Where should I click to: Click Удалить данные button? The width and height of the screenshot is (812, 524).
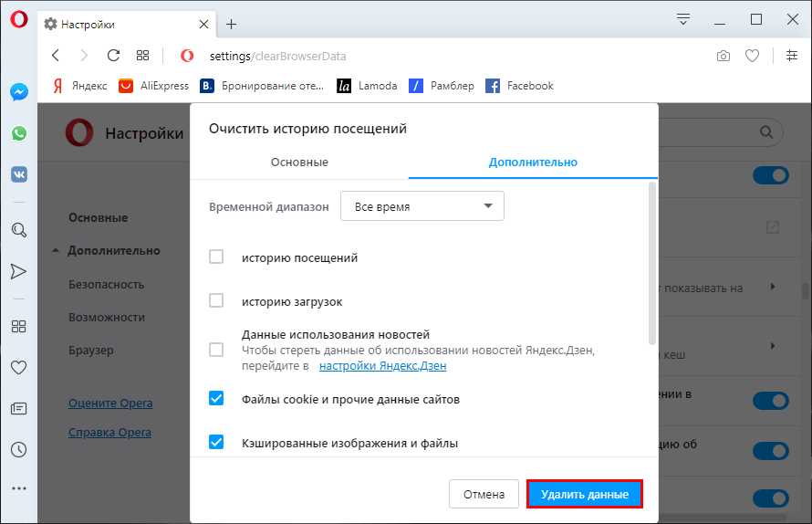point(585,494)
